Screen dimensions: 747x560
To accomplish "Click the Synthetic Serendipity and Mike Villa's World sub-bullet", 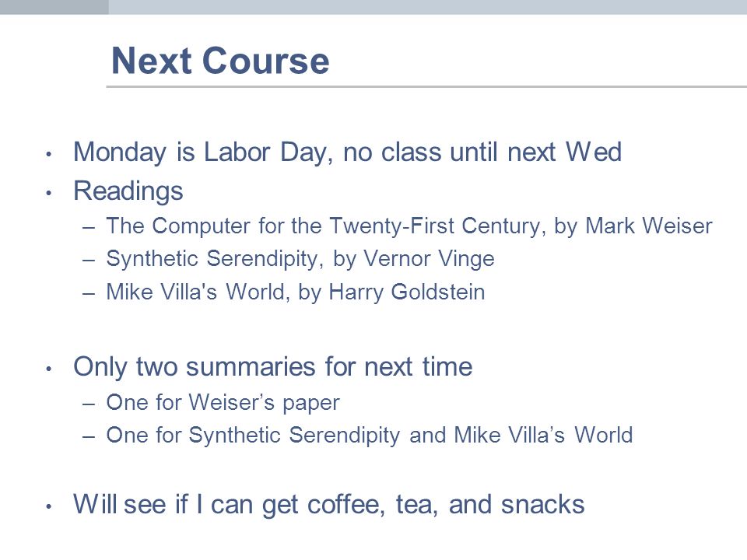I will tap(369, 436).
